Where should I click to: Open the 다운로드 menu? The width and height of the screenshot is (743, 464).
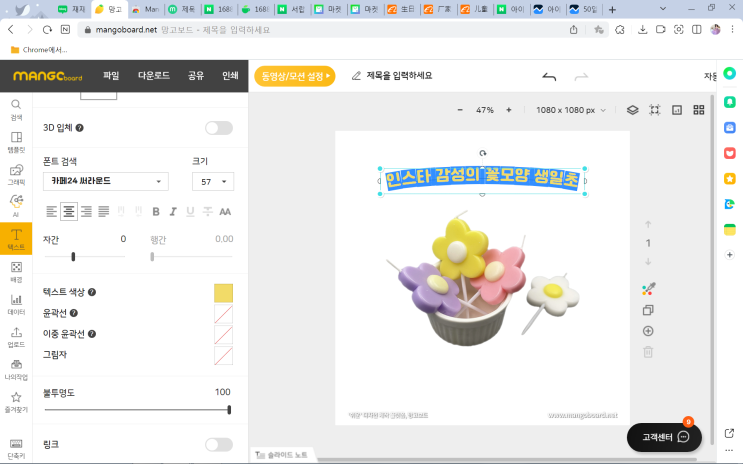(154, 75)
